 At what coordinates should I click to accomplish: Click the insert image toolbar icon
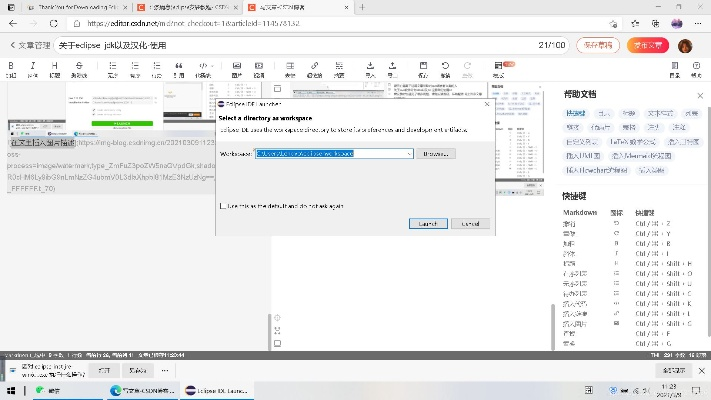pyautogui.click(x=236, y=68)
